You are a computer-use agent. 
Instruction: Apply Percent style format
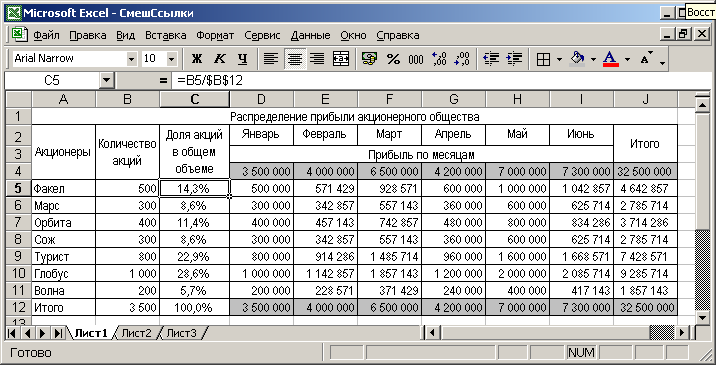click(x=393, y=59)
